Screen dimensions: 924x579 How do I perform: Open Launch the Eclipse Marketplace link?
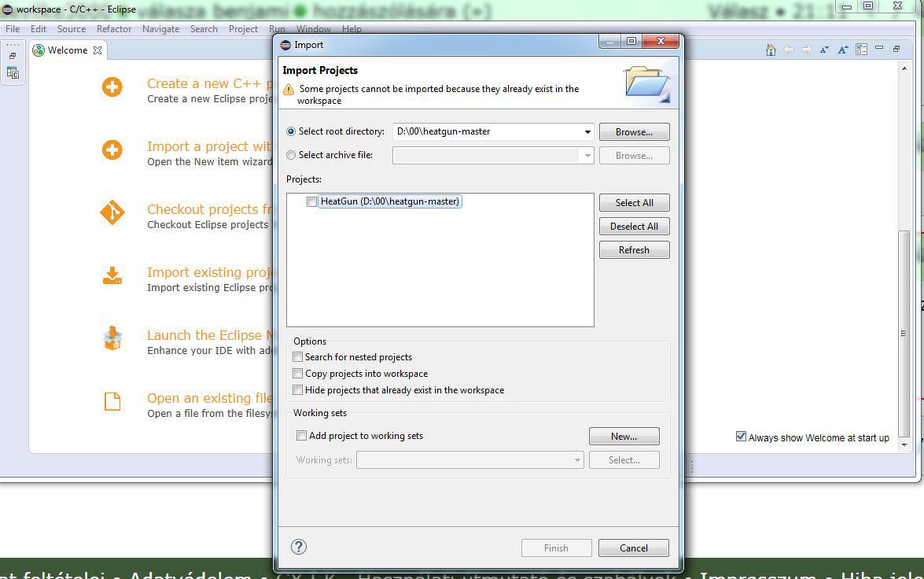(210, 335)
